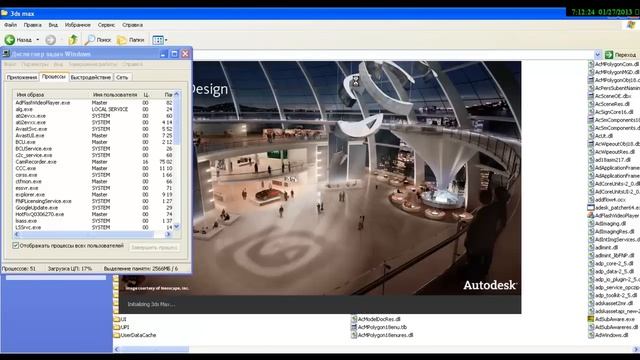Select alg.exe process row

(x=93, y=109)
